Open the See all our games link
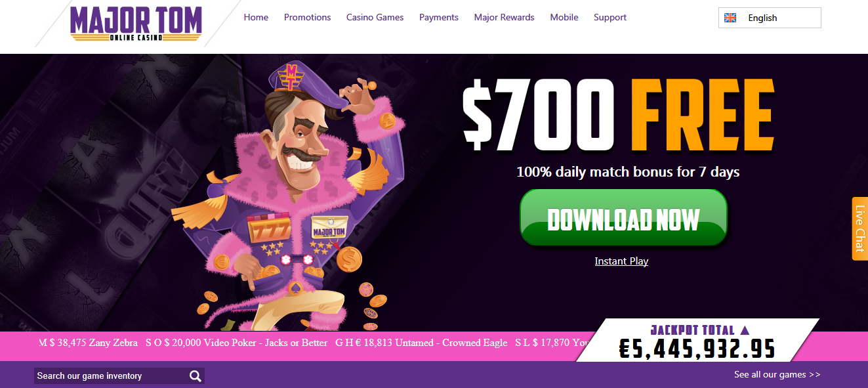The image size is (868, 388). [777, 375]
